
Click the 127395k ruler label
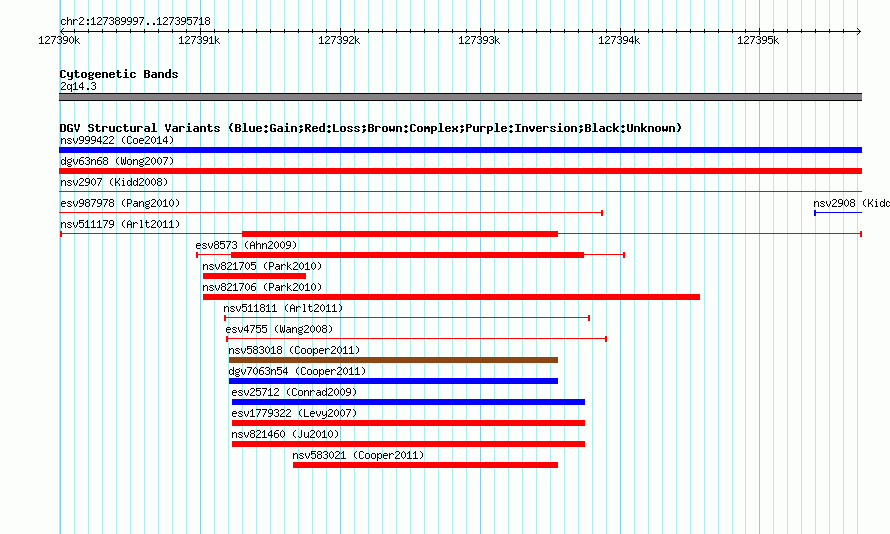(758, 40)
